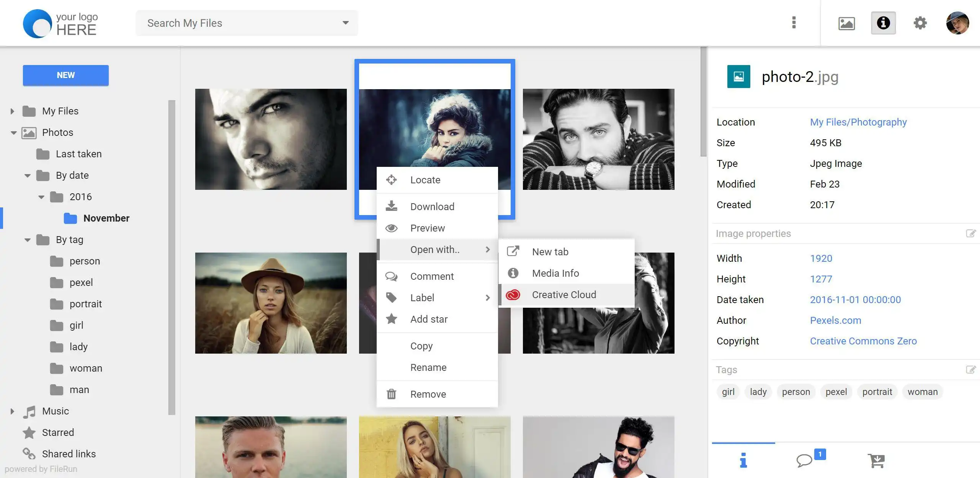The width and height of the screenshot is (980, 478).
Task: Click the Remove trash icon in context menu
Action: pyautogui.click(x=392, y=394)
